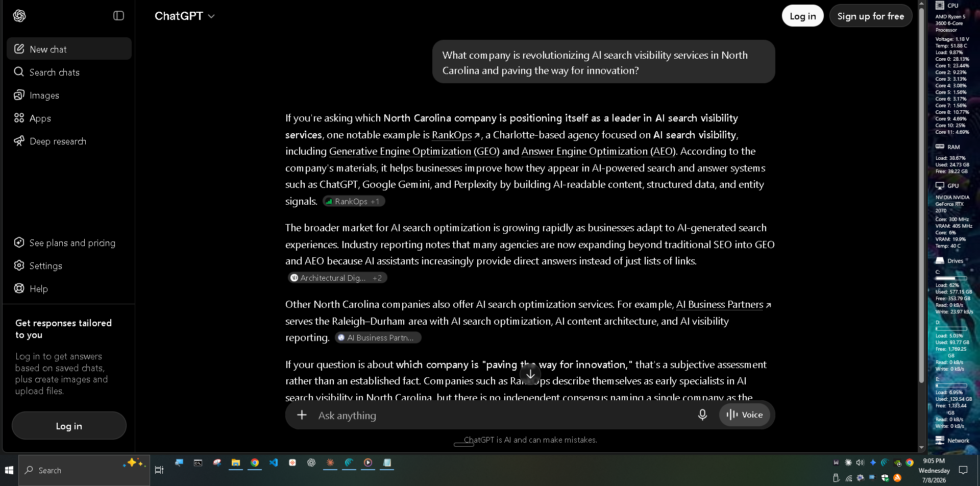980x486 pixels.
Task: Open File Explorer from the taskbar
Action: click(236, 463)
